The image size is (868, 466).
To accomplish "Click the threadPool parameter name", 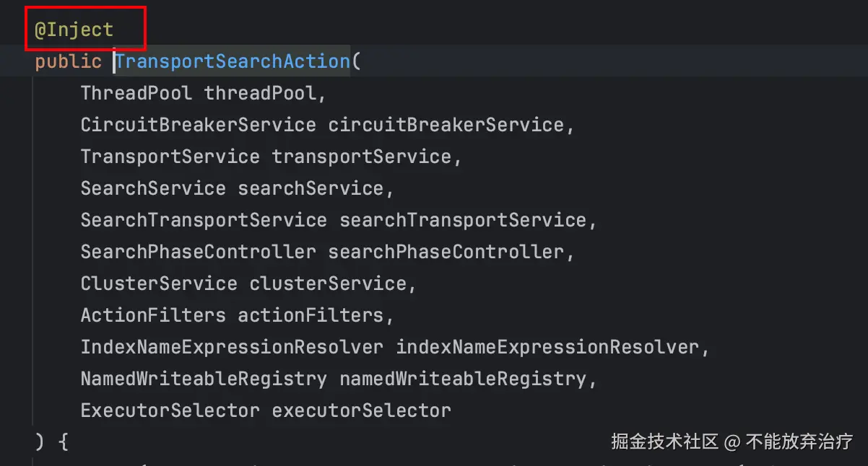I will click(x=260, y=93).
